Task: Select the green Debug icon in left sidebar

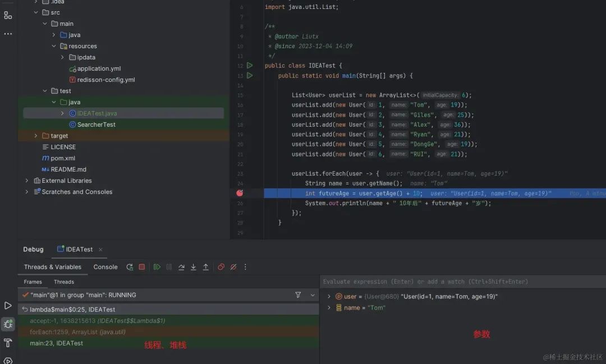Action: (8, 324)
